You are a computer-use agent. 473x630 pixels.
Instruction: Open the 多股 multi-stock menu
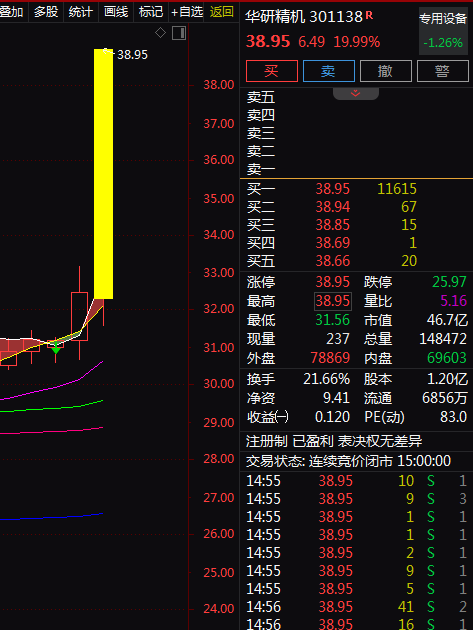46,12
